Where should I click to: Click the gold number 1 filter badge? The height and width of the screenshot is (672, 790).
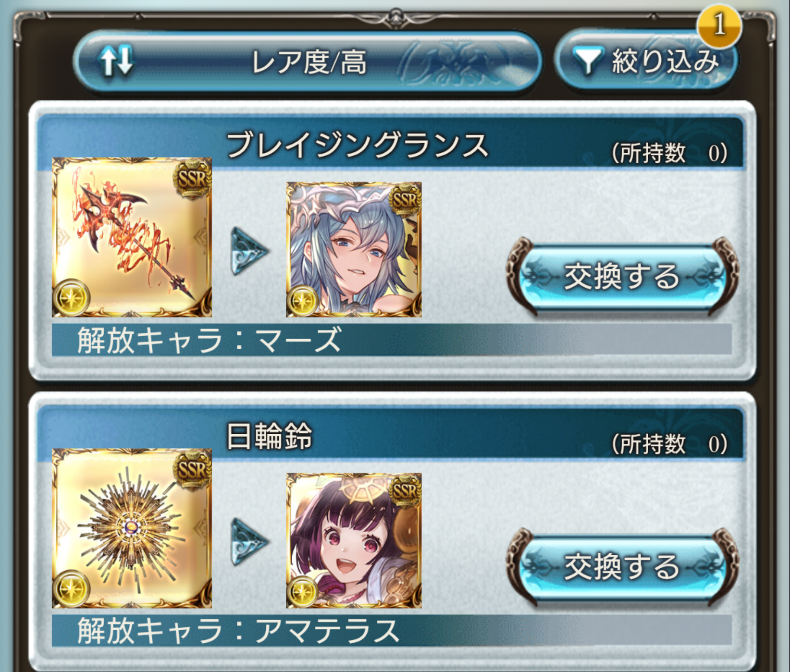(719, 24)
